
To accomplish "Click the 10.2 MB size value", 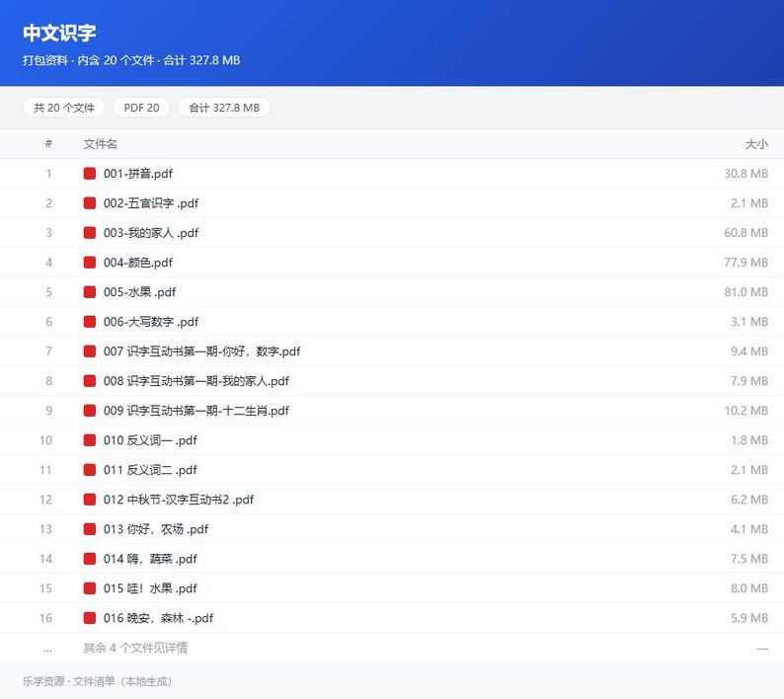I will [x=746, y=411].
